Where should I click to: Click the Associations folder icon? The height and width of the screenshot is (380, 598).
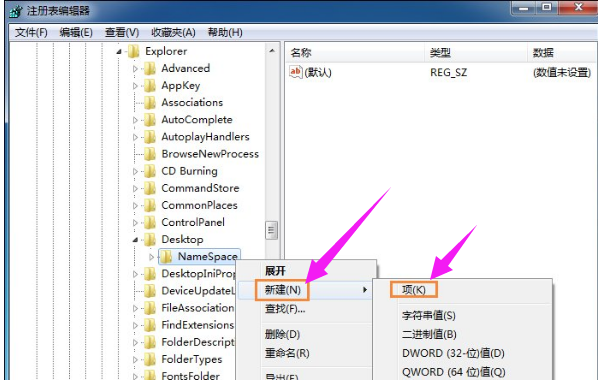150,103
